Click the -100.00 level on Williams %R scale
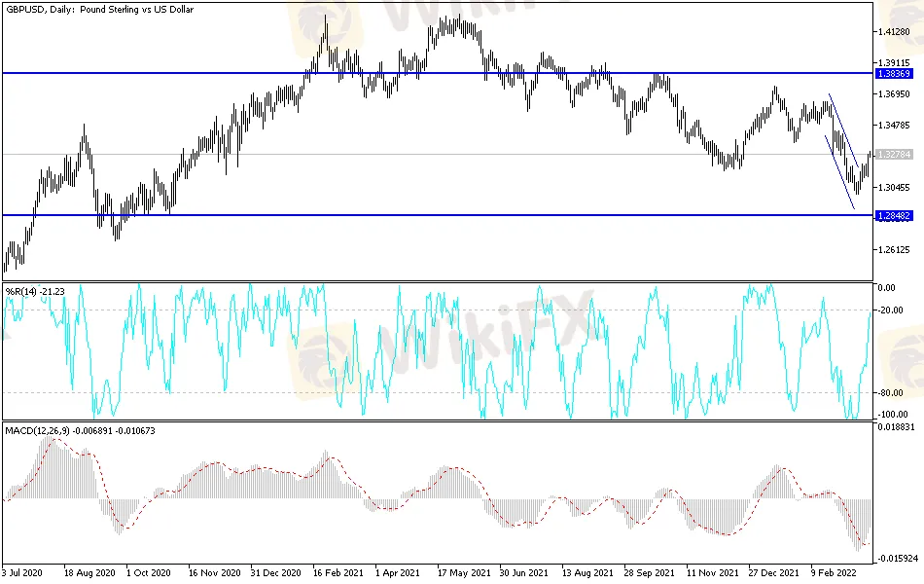Image resolution: width=924 pixels, height=584 pixels. pos(892,415)
